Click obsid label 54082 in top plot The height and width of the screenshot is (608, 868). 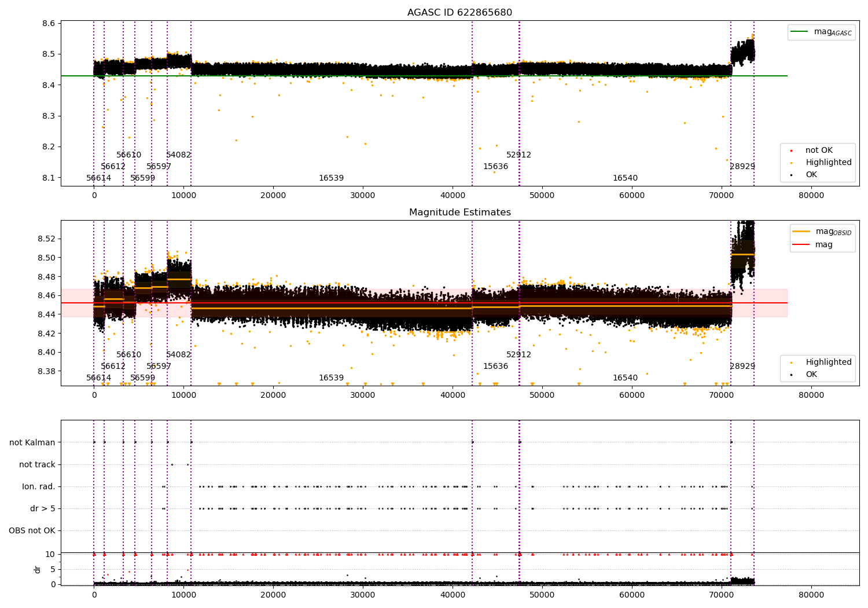click(x=178, y=155)
